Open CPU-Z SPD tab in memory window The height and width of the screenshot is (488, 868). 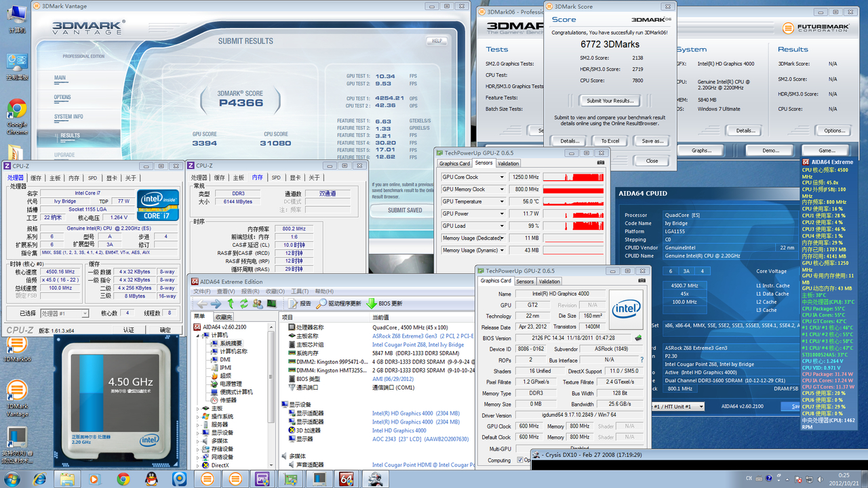pyautogui.click(x=276, y=178)
